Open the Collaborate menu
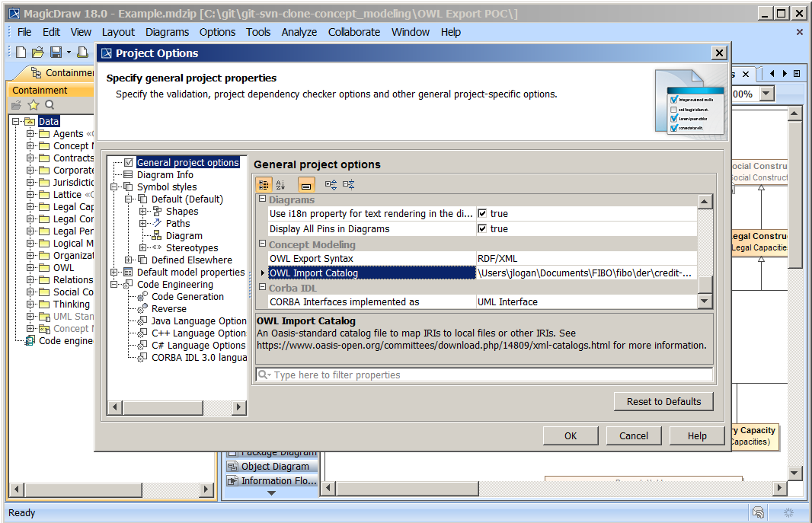Image resolution: width=812 pixels, height=523 pixels. (353, 32)
